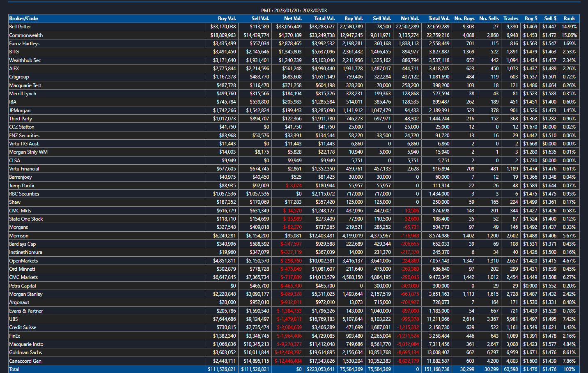This screenshot has width=588, height=373.
Task: Select the Evans & Partner broker name
Action: pyautogui.click(x=26, y=311)
